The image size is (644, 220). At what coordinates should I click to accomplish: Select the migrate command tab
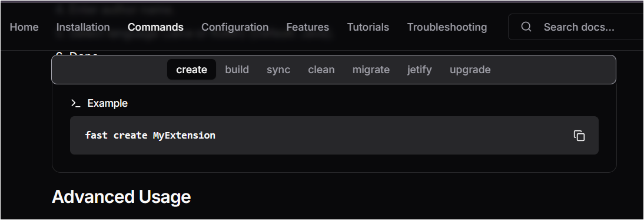coord(371,70)
